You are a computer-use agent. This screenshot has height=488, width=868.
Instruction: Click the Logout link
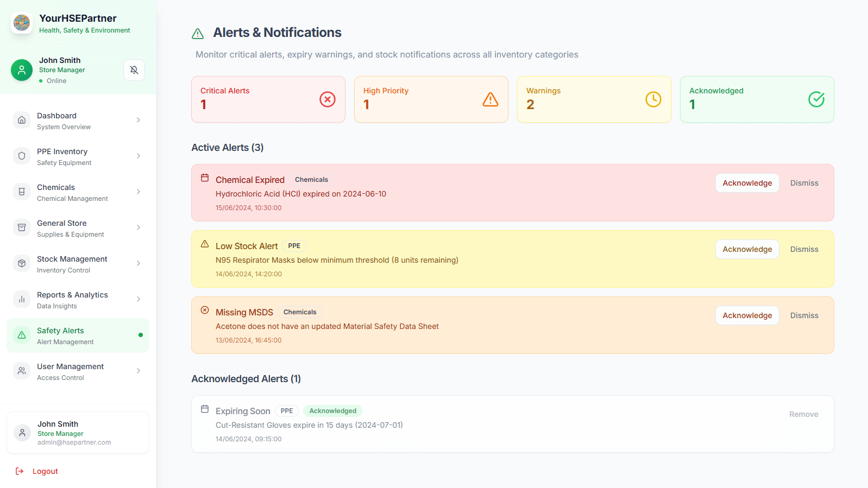pos(45,471)
